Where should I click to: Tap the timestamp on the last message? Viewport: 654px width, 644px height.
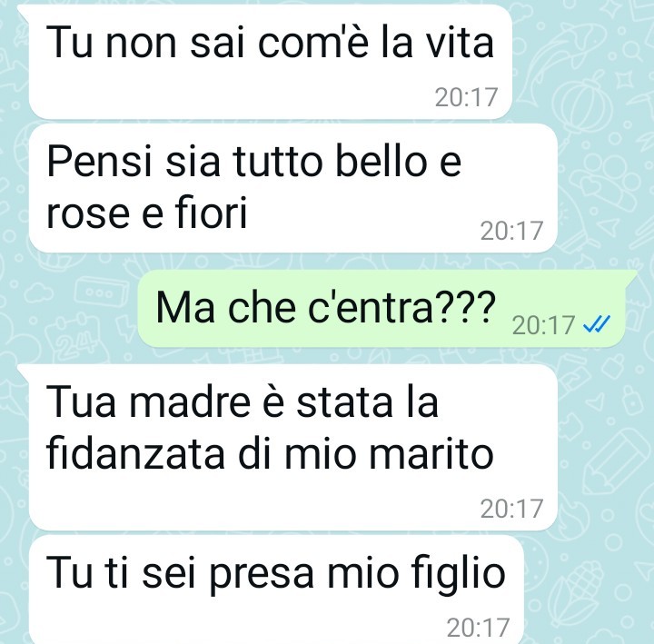tap(478, 628)
